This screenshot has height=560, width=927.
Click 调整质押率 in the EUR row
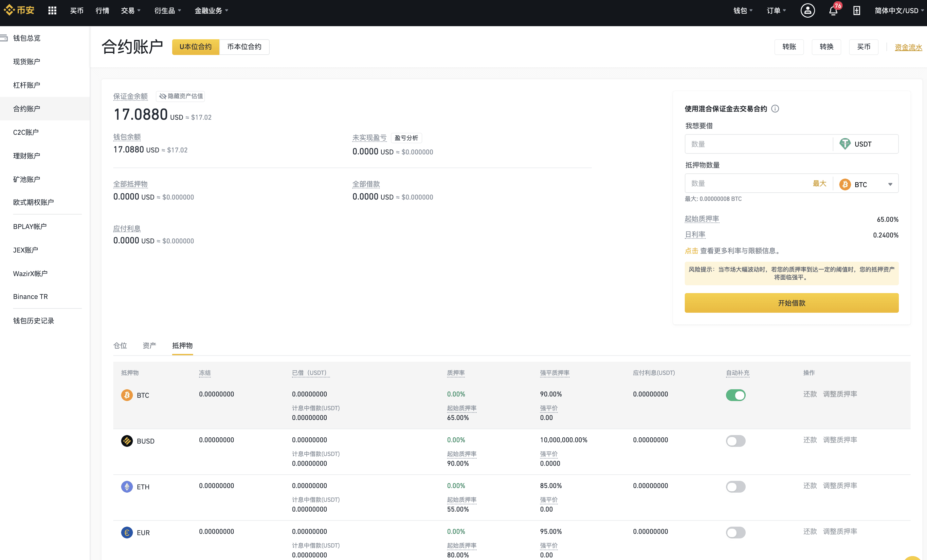click(840, 532)
